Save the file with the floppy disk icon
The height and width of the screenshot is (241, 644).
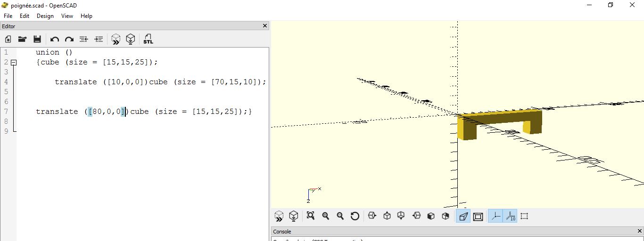tap(37, 39)
